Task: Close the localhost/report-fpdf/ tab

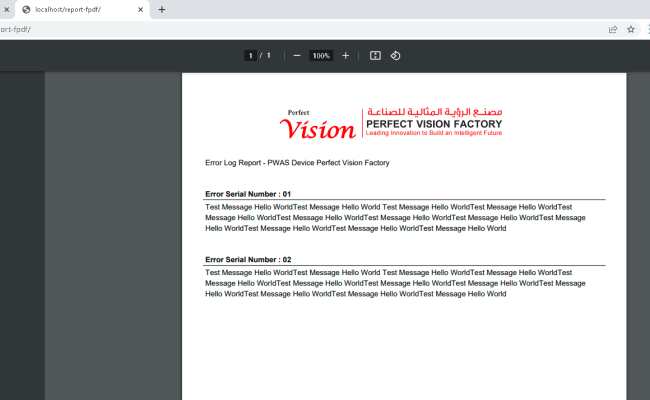Action: point(141,10)
